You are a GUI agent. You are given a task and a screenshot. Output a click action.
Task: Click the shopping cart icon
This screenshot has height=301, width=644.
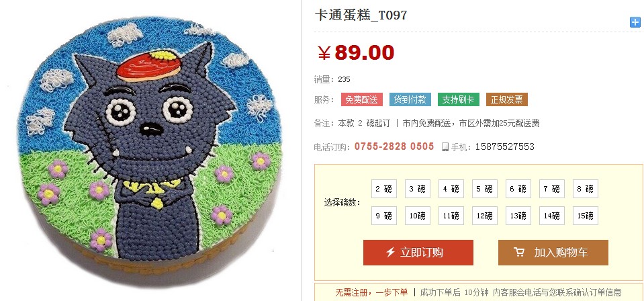pyautogui.click(x=518, y=252)
